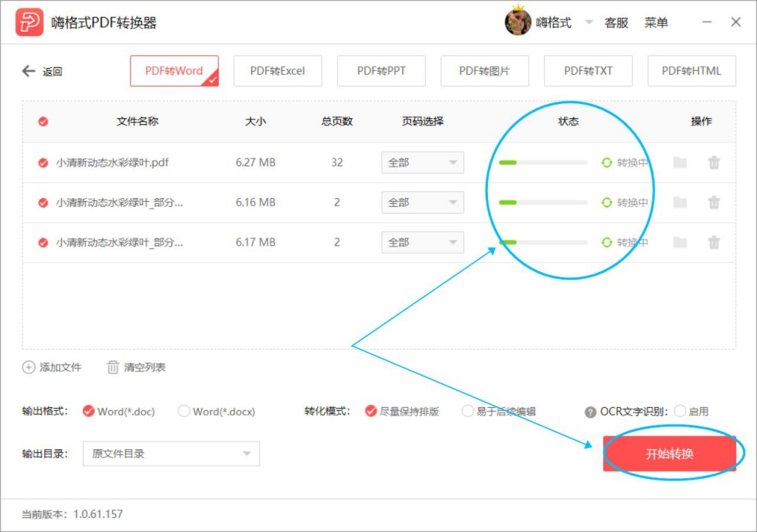Delete the 6.16 MB file row
This screenshot has height=532, width=757.
coord(714,202)
